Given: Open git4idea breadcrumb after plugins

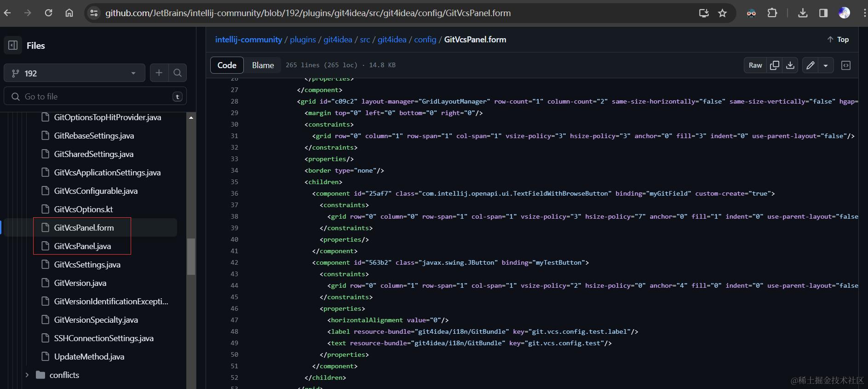Looking at the screenshot, I should coord(338,40).
